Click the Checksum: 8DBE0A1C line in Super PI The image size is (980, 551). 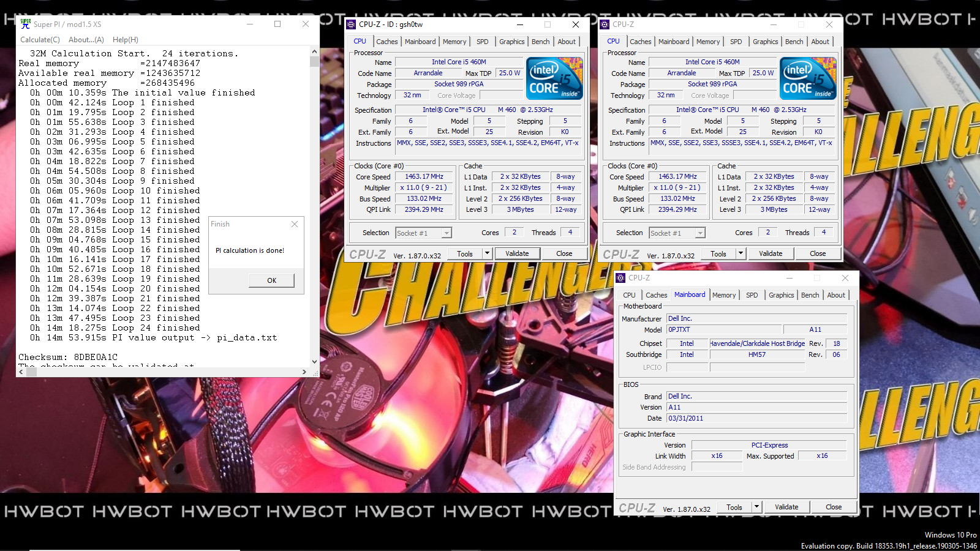point(68,357)
